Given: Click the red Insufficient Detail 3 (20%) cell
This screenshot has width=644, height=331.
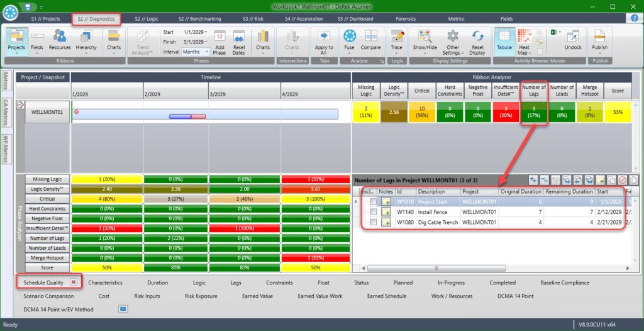Looking at the screenshot, I should click(506, 112).
